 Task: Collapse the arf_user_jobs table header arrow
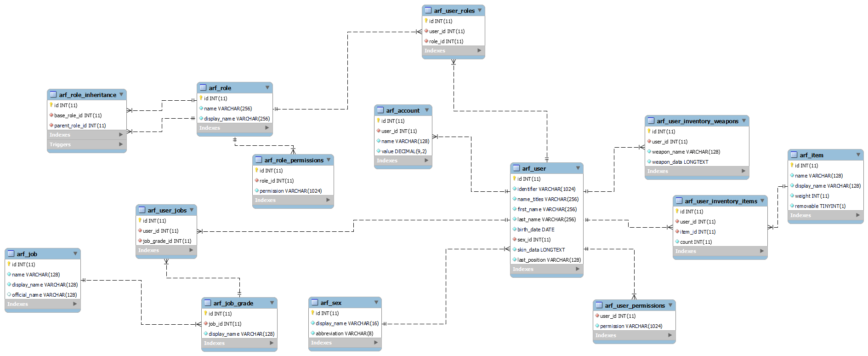point(192,210)
